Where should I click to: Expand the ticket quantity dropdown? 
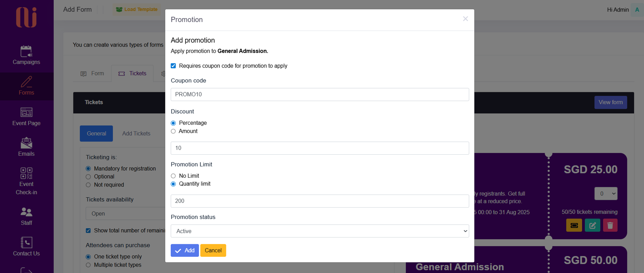point(606,194)
